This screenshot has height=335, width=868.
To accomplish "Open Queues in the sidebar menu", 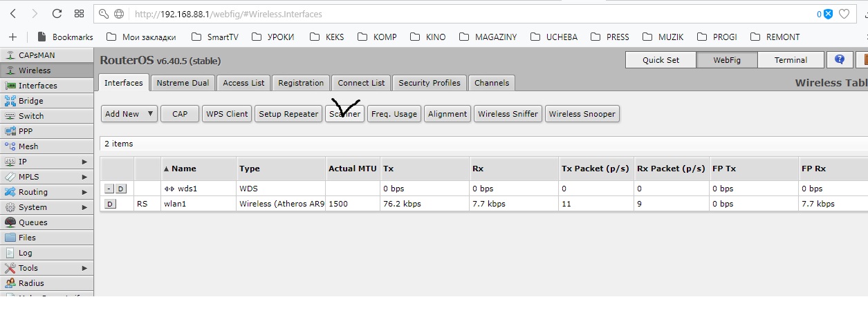I will (46, 222).
